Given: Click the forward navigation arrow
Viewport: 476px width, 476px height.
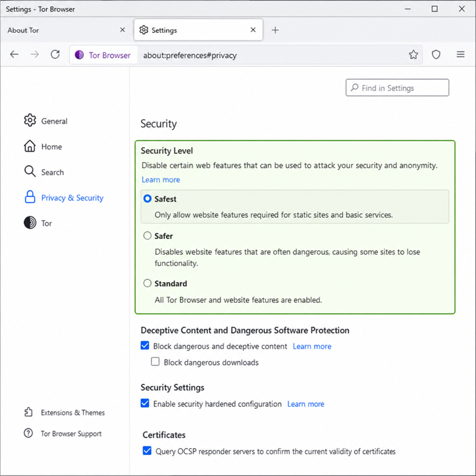Looking at the screenshot, I should point(35,55).
